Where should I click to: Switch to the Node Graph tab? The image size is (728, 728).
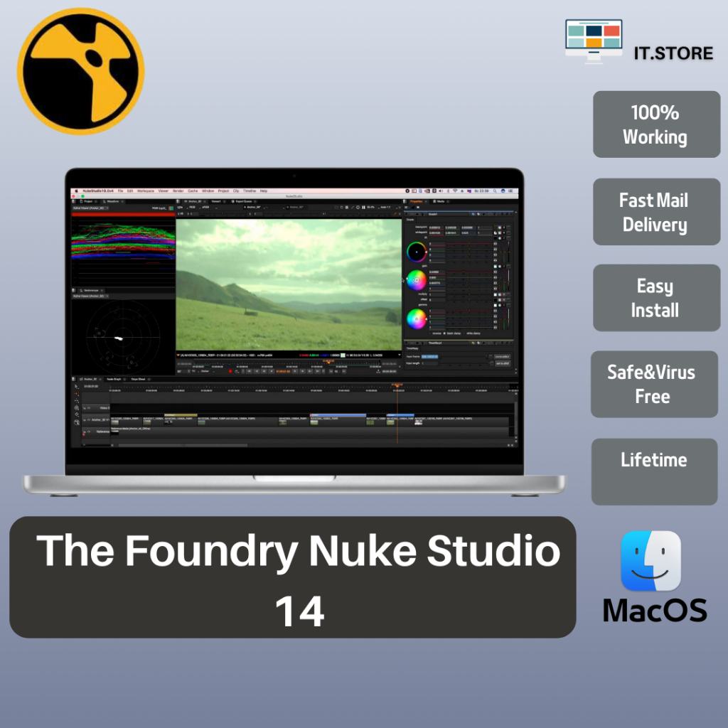tap(113, 379)
